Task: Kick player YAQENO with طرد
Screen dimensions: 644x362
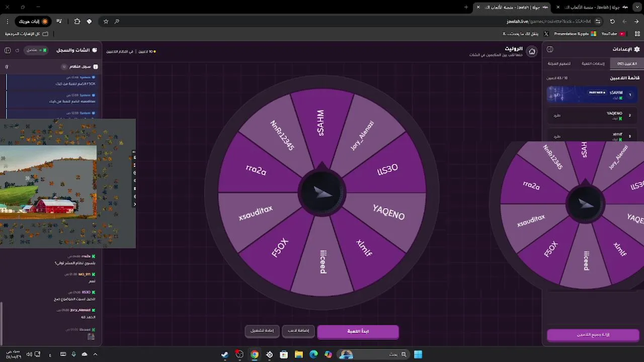Action: point(556,116)
